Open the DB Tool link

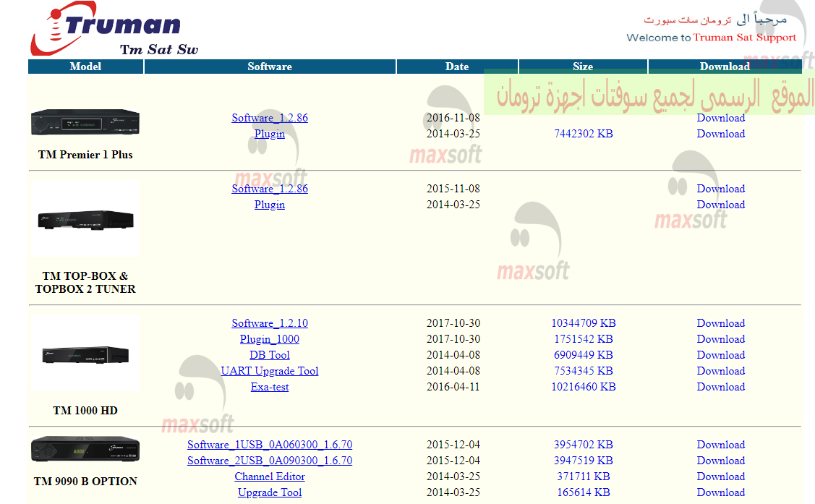click(270, 355)
